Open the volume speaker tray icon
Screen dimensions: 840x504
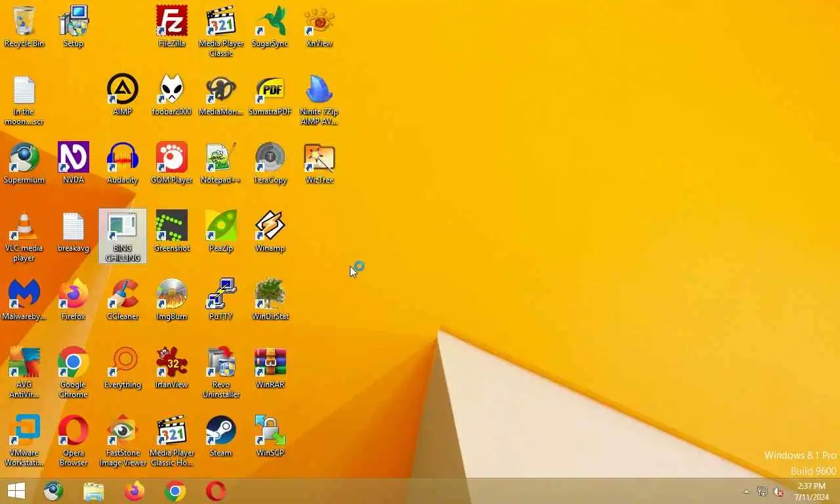779,492
